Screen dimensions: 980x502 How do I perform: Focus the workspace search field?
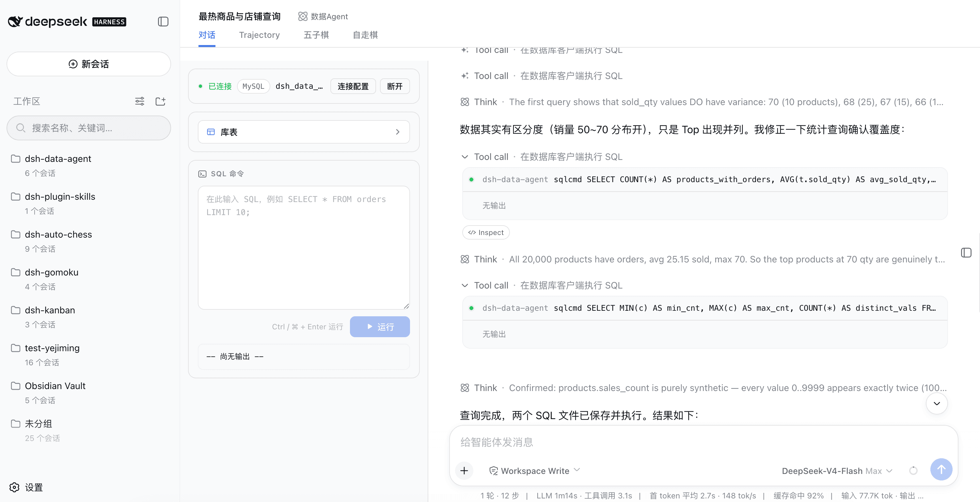pos(89,128)
